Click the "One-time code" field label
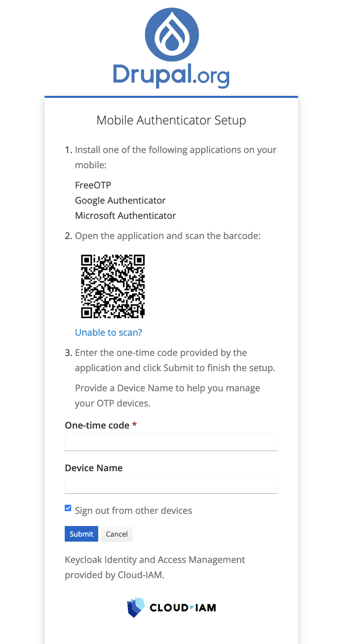Viewport: 348px width, 644px height. (x=97, y=426)
